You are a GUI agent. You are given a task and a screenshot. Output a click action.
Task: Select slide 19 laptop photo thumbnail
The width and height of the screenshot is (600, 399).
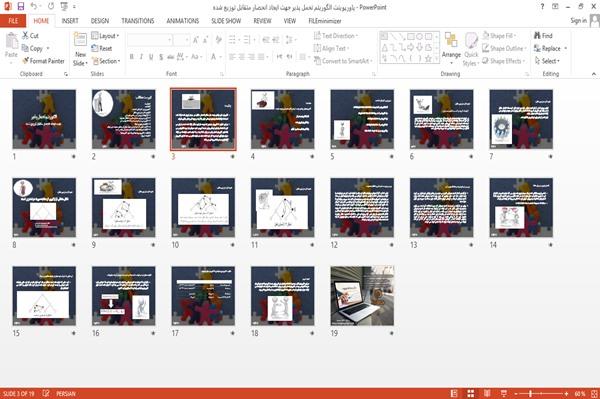tap(362, 296)
